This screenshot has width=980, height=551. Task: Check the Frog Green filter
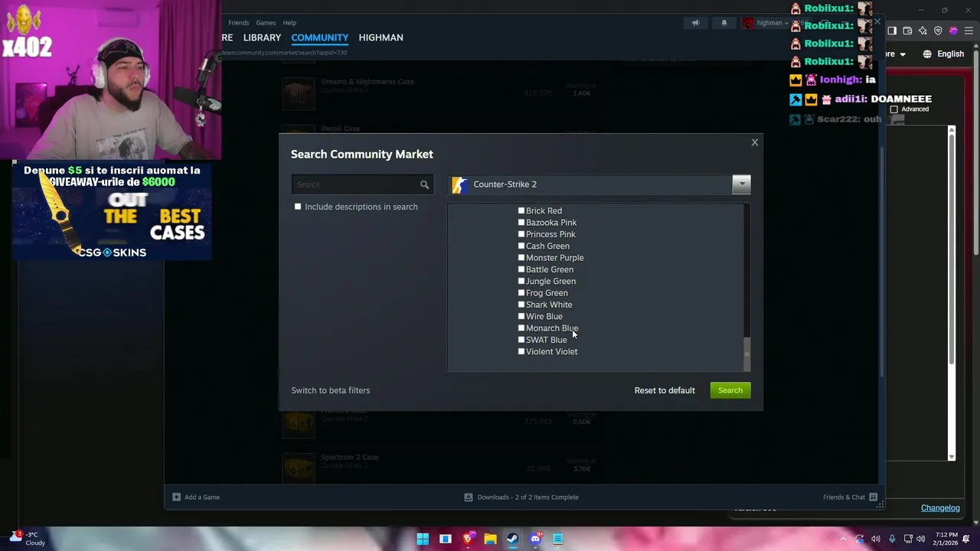(521, 293)
